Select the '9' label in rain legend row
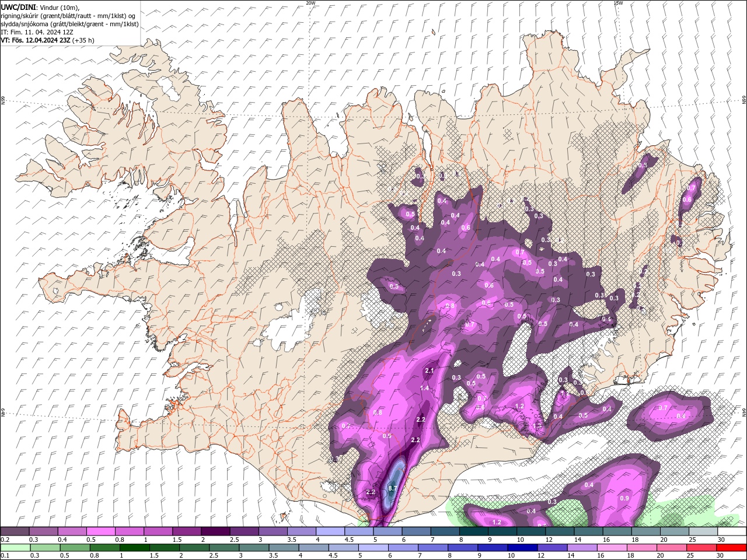The width and height of the screenshot is (747, 560). [x=481, y=556]
